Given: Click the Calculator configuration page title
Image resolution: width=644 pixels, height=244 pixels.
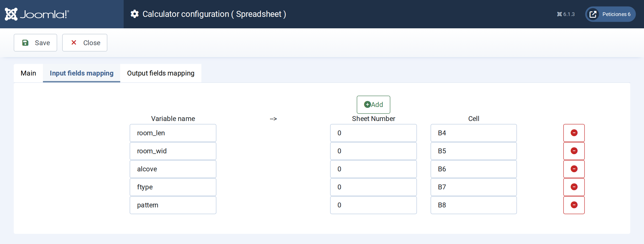Looking at the screenshot, I should pyautogui.click(x=214, y=14).
